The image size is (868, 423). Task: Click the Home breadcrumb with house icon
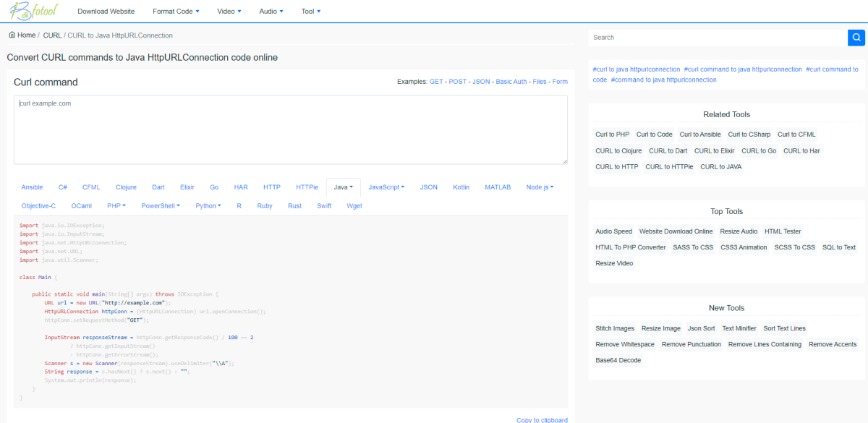[22, 35]
